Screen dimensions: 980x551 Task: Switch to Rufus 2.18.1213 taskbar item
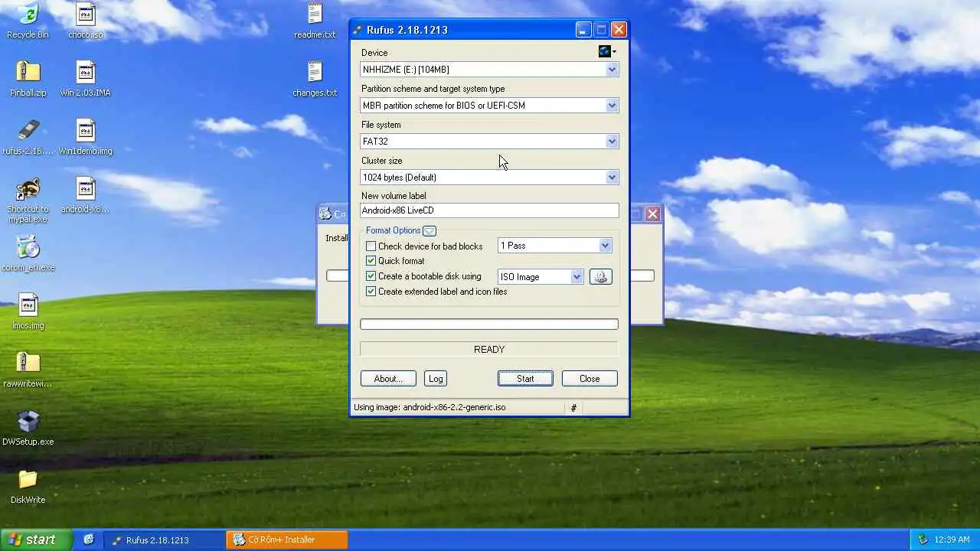(165, 540)
